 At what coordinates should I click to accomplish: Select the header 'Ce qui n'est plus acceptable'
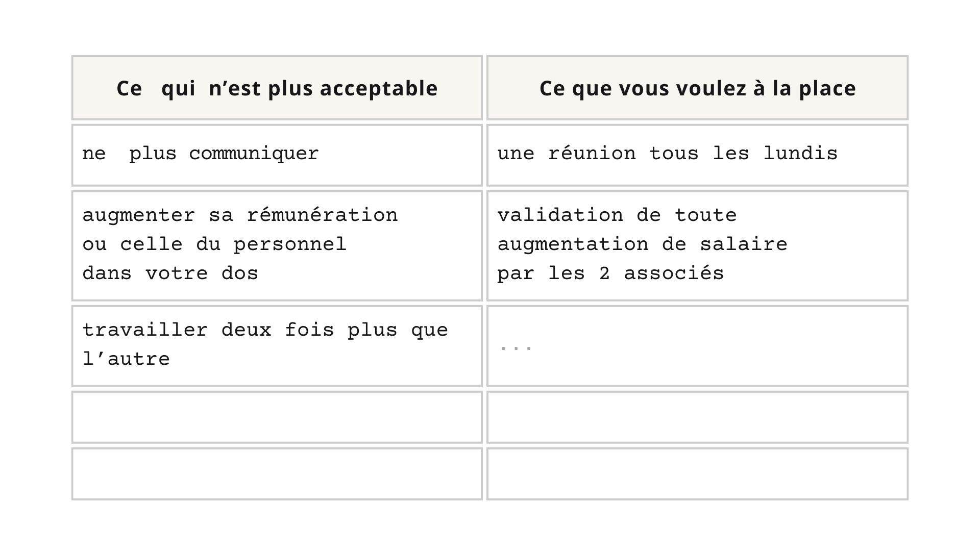pyautogui.click(x=277, y=88)
